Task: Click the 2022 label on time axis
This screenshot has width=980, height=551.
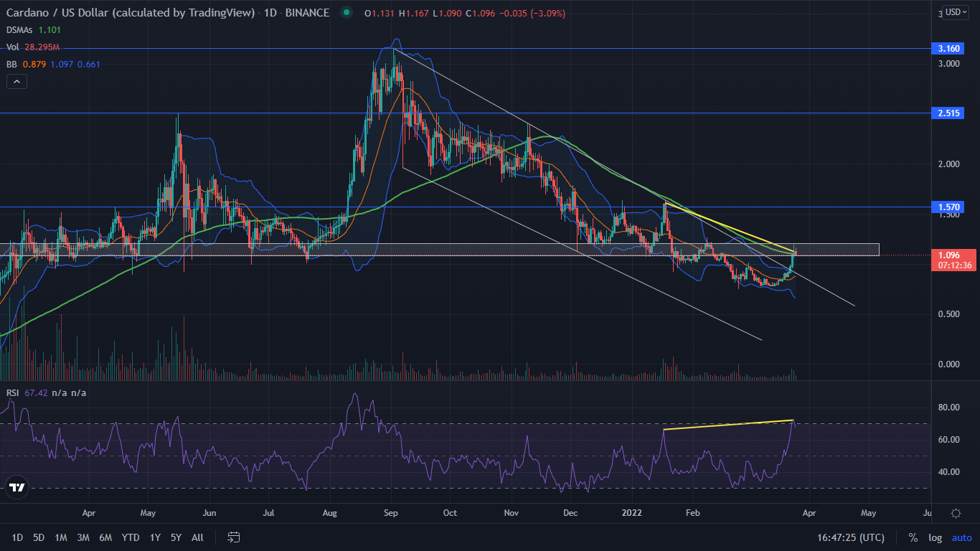Action: click(x=632, y=513)
